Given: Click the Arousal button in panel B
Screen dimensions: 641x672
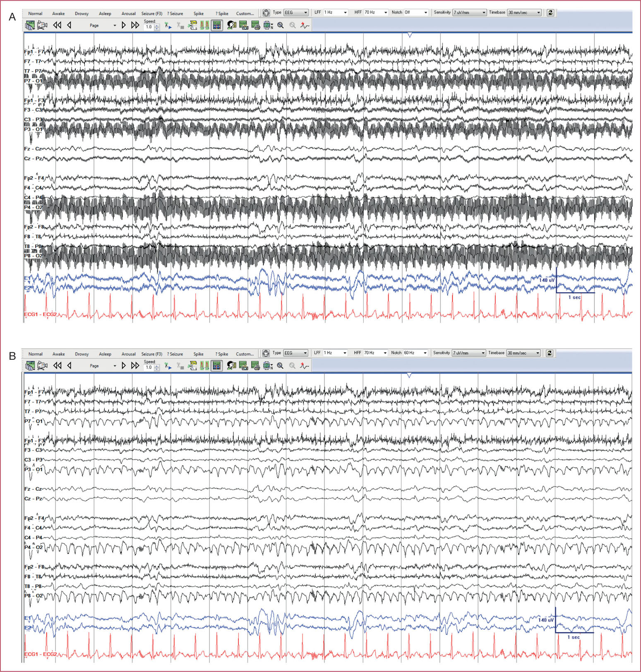Looking at the screenshot, I should (x=128, y=354).
